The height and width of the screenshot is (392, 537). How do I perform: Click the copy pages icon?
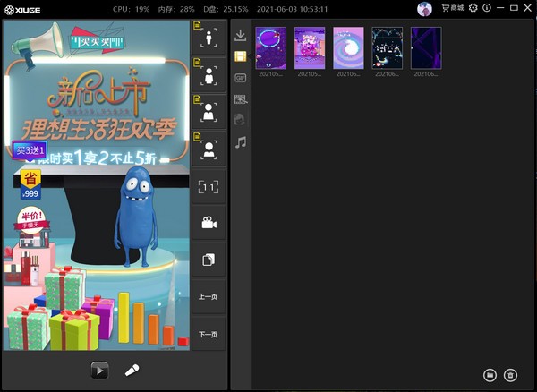pyautogui.click(x=209, y=260)
